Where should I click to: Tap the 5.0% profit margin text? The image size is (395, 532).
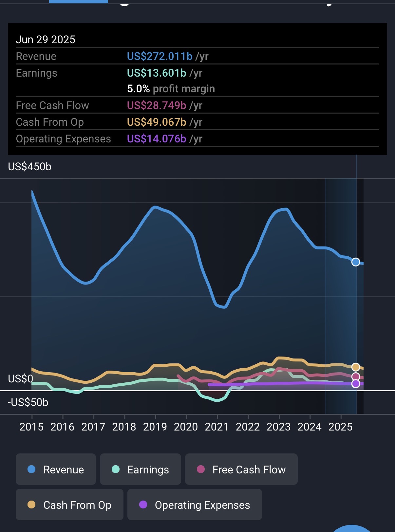(x=171, y=89)
